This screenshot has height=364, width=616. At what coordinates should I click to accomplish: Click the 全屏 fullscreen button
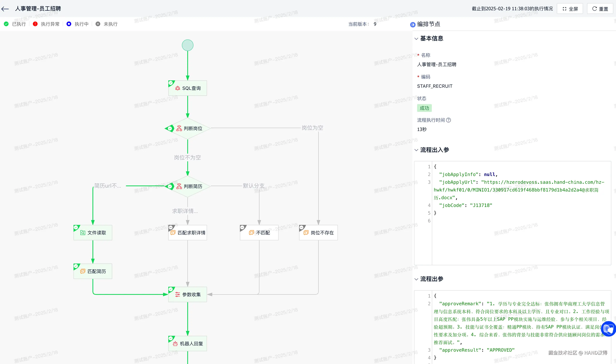(x=570, y=9)
